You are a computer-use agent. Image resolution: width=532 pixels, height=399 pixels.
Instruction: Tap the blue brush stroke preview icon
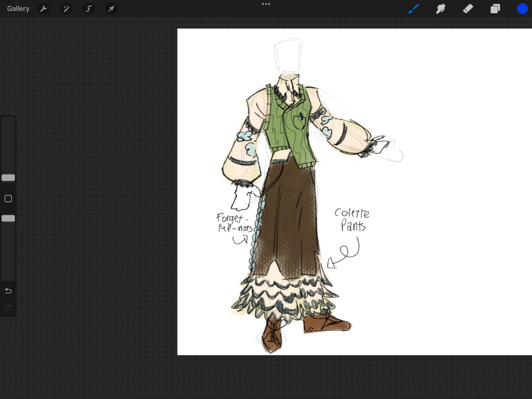click(x=413, y=8)
